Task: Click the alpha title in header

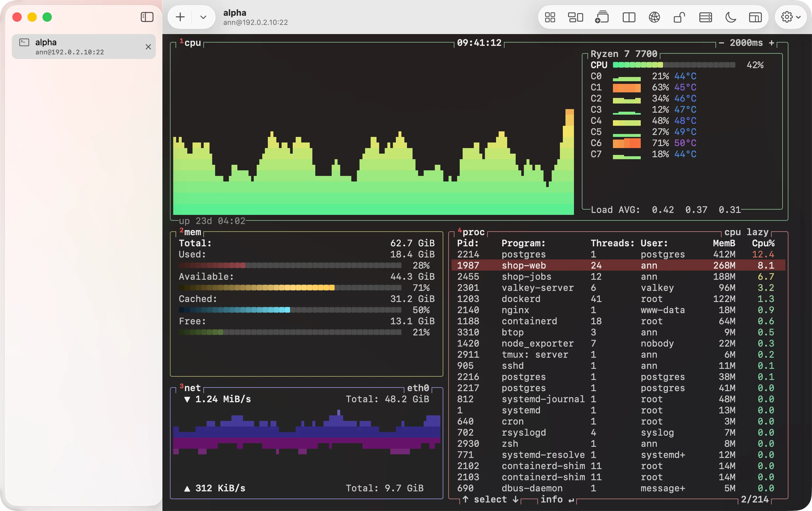Action: (x=235, y=13)
